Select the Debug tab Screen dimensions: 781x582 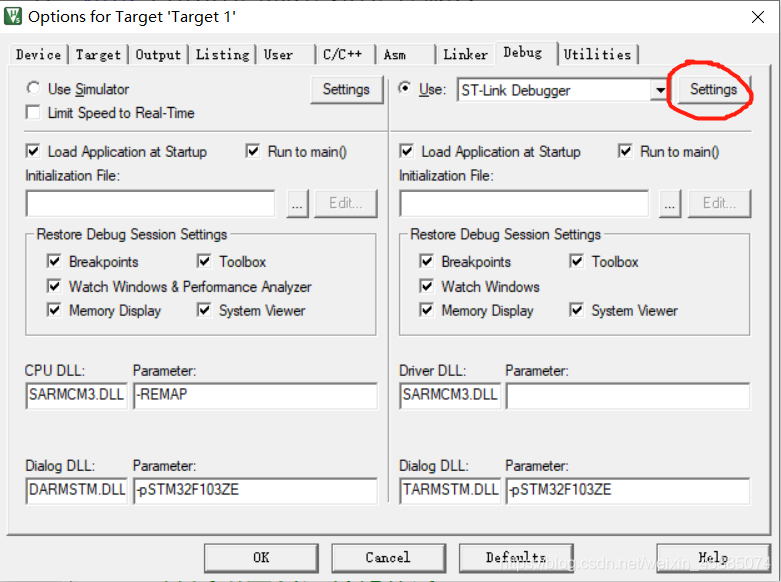click(526, 53)
